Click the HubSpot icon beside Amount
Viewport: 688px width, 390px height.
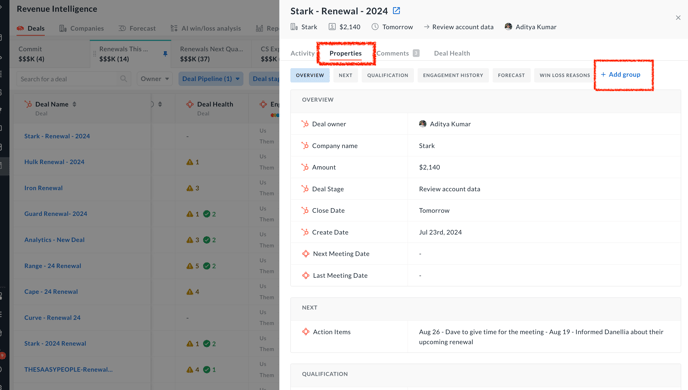coord(305,167)
